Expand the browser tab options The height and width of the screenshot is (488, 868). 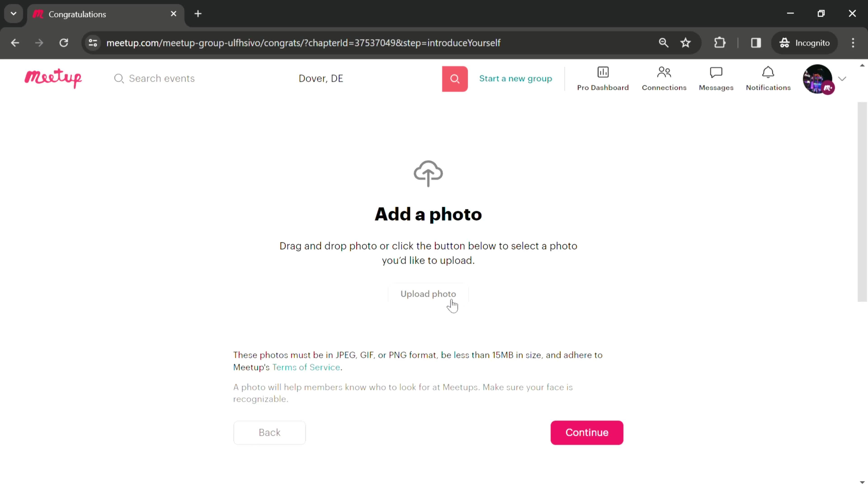13,13
